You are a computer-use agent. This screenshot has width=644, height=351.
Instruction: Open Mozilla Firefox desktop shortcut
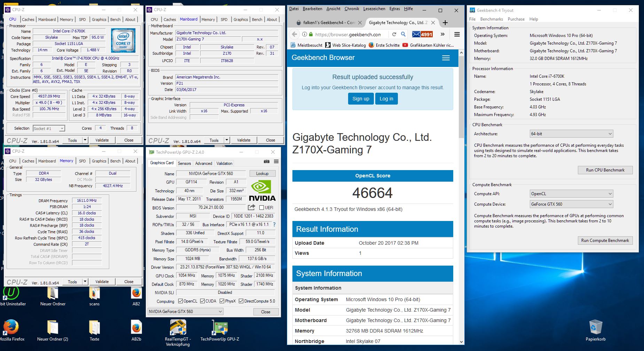11,330
